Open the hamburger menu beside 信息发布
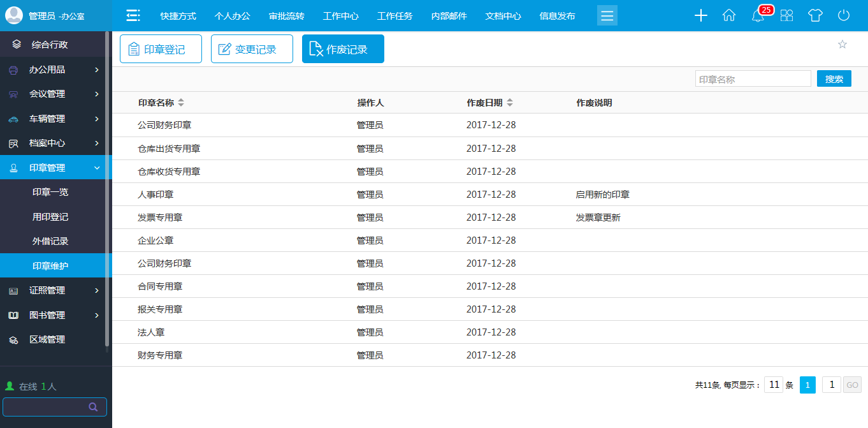The width and height of the screenshot is (868, 428). click(x=607, y=15)
